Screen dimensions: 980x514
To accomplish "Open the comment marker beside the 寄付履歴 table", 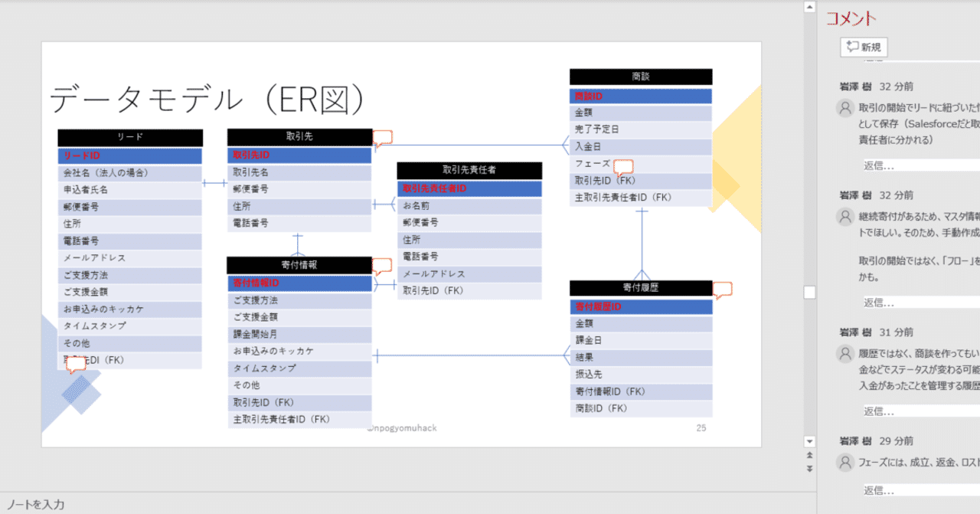I will (723, 288).
